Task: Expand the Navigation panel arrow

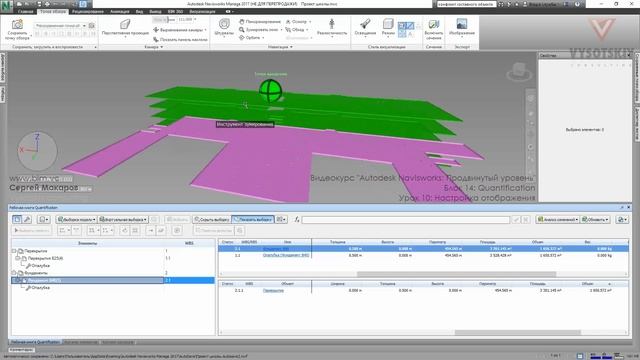Action: click(291, 47)
